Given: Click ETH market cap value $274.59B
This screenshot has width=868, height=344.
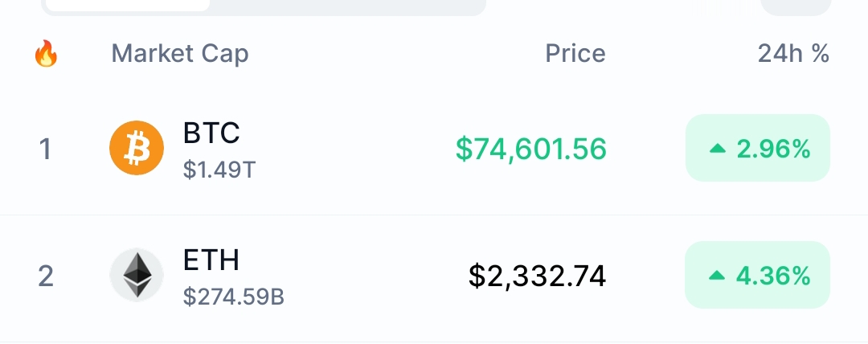Looking at the screenshot, I should [x=234, y=297].
